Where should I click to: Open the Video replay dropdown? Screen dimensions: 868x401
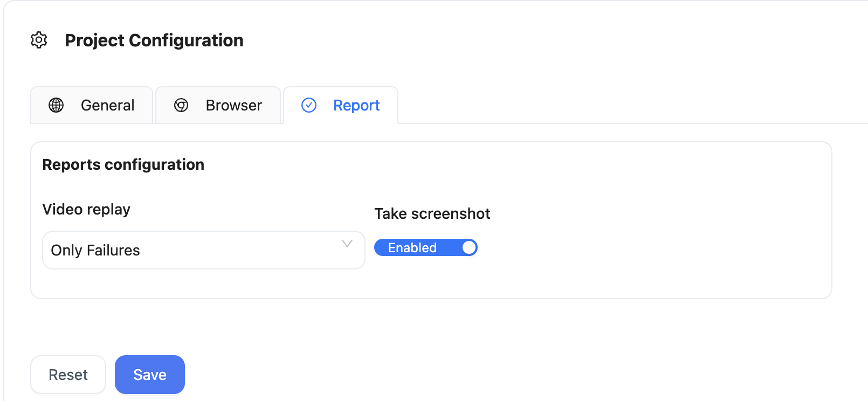click(x=204, y=250)
